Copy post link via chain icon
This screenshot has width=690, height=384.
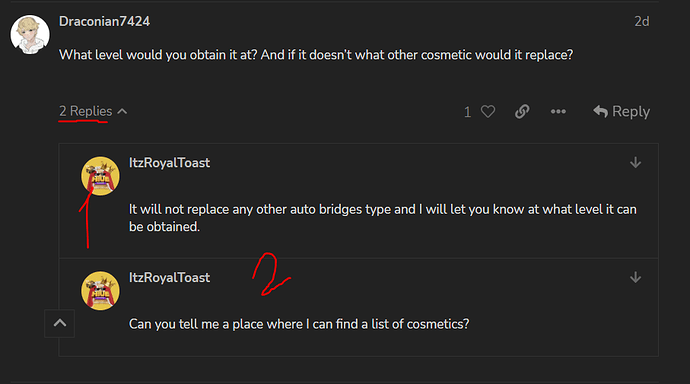pyautogui.click(x=522, y=112)
